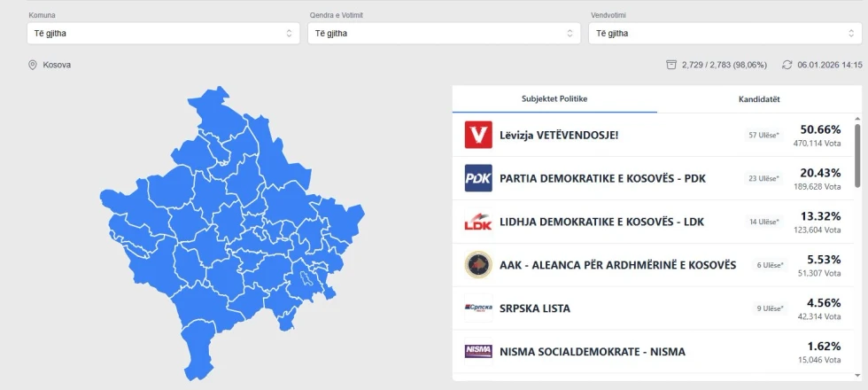Click the AAK round emblem icon
The width and height of the screenshot is (868, 390).
[x=478, y=265]
